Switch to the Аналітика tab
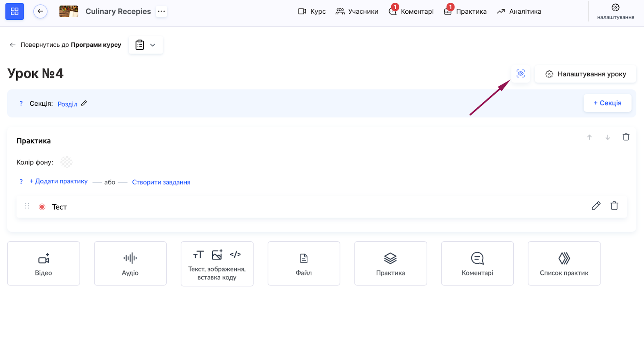The width and height of the screenshot is (644, 339). click(x=519, y=11)
